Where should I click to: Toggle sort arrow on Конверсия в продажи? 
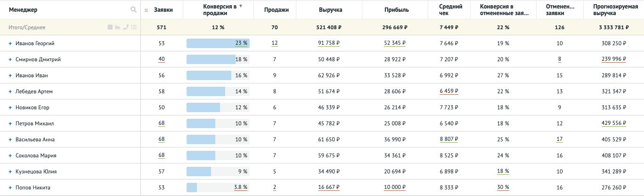241,7
